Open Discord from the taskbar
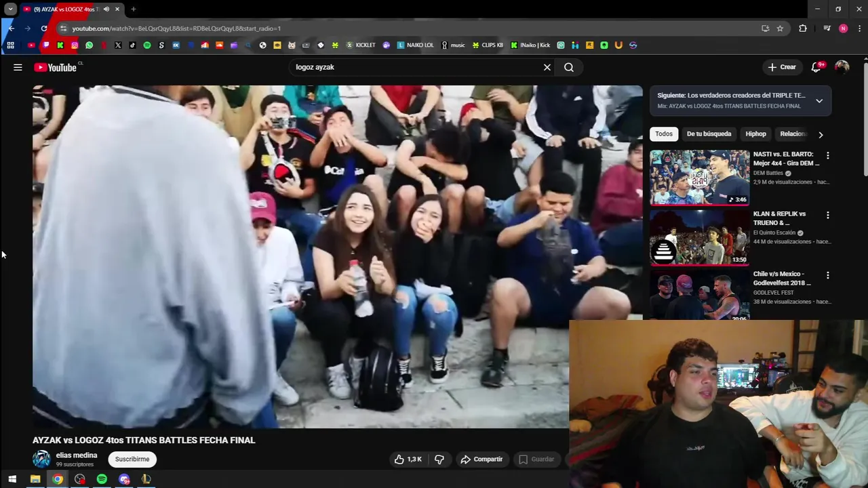 click(124, 479)
